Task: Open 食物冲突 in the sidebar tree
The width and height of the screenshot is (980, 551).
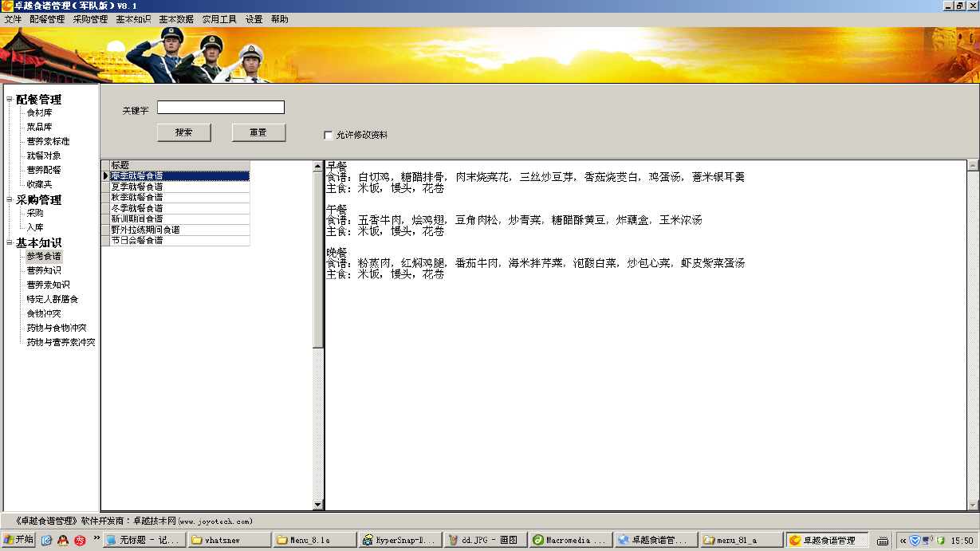Action: point(44,314)
